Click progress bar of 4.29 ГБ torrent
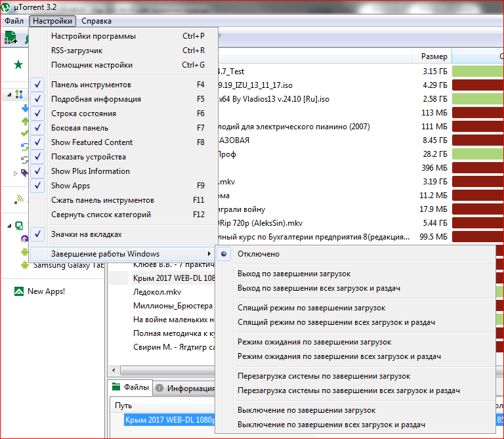 pyautogui.click(x=478, y=85)
